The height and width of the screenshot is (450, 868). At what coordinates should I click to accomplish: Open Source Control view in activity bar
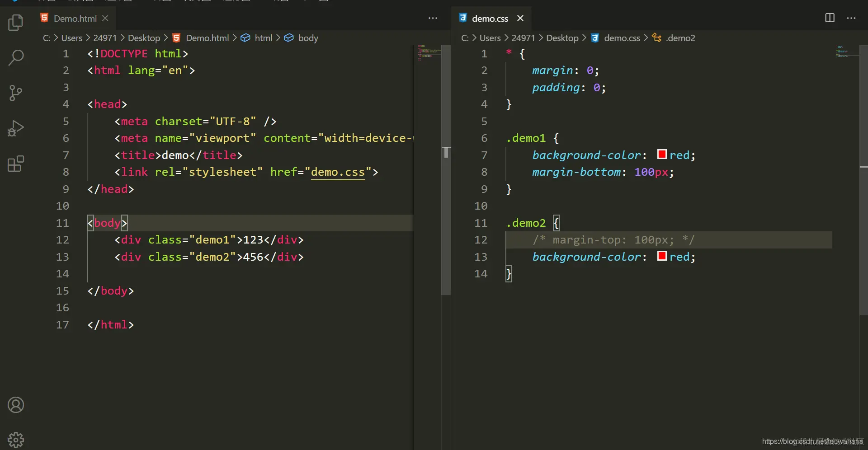pyautogui.click(x=16, y=93)
